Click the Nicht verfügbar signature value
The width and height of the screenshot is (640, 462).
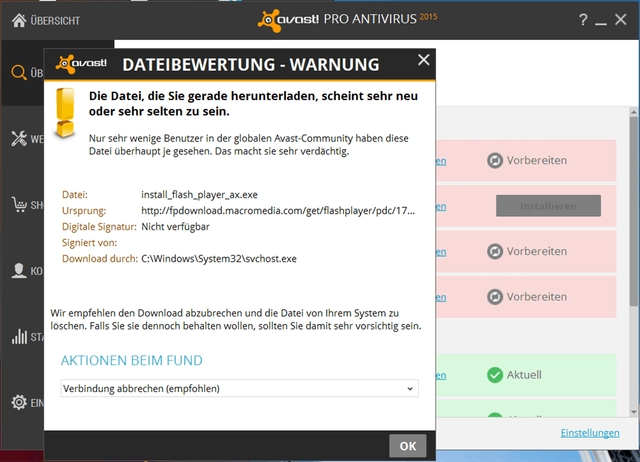[176, 227]
